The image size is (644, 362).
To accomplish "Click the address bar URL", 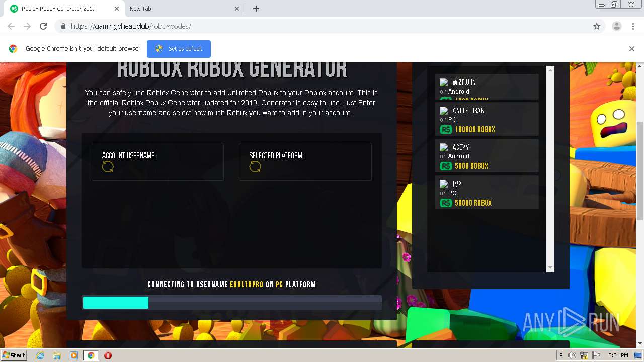I will 131,26.
